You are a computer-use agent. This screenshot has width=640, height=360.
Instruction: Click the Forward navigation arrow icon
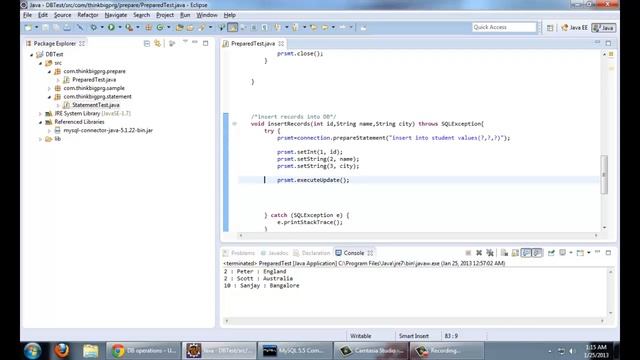click(x=343, y=27)
